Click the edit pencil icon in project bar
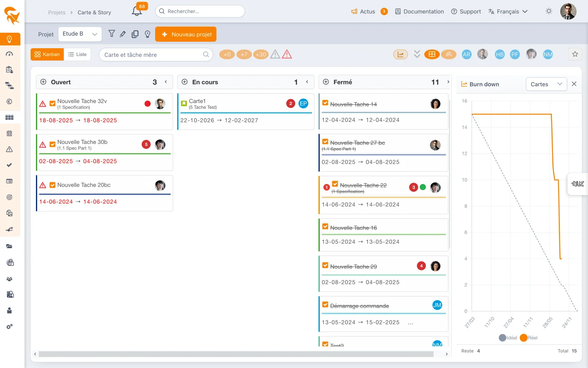Image resolution: width=588 pixels, height=368 pixels. [123, 34]
